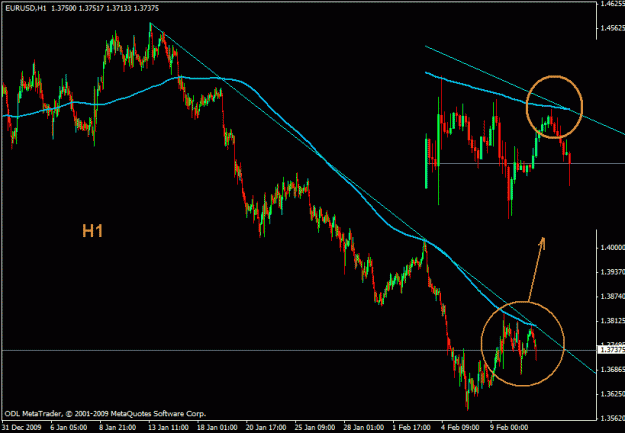Click the EURUSD,H1 chart title text
Image resolution: width=625 pixels, height=433 pixels.
26,8
